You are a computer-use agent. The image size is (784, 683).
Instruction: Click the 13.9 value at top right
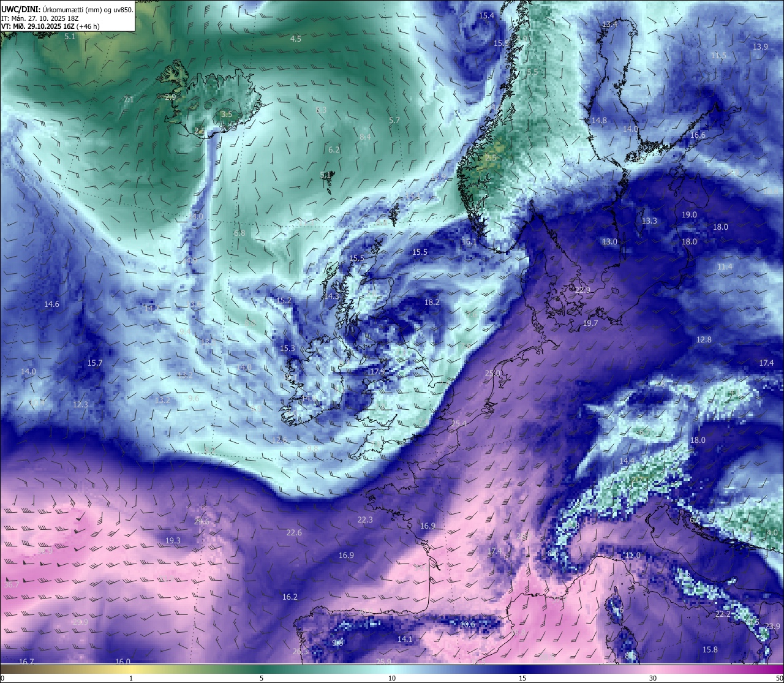(760, 47)
